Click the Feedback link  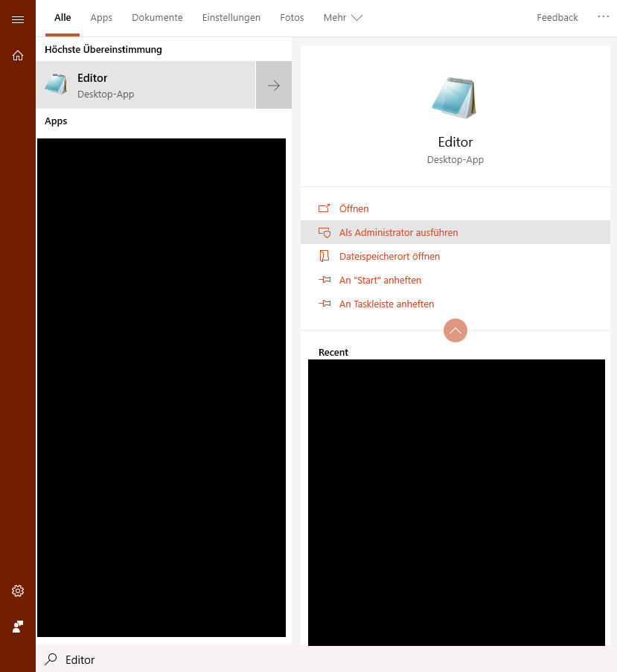coord(557,18)
